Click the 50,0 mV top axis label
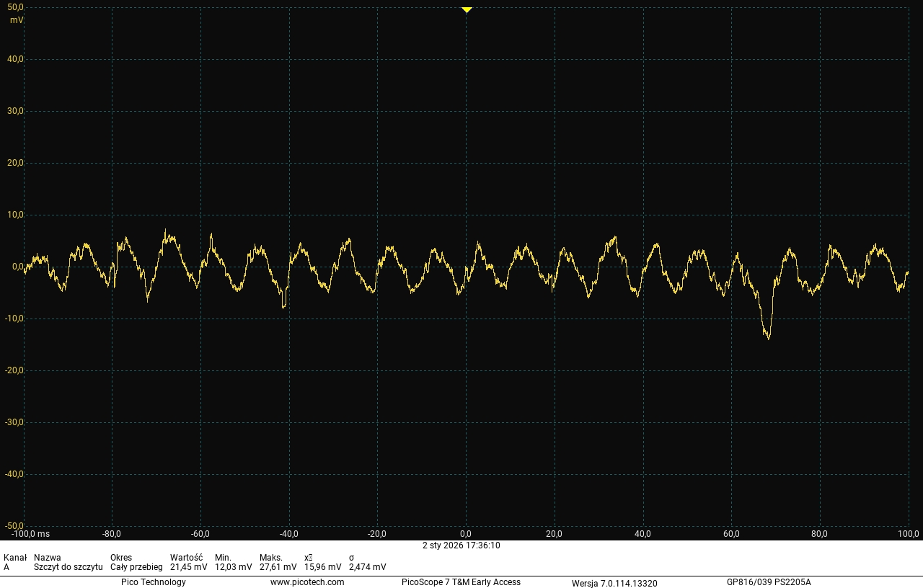This screenshot has height=588, width=923. pyautogui.click(x=15, y=7)
